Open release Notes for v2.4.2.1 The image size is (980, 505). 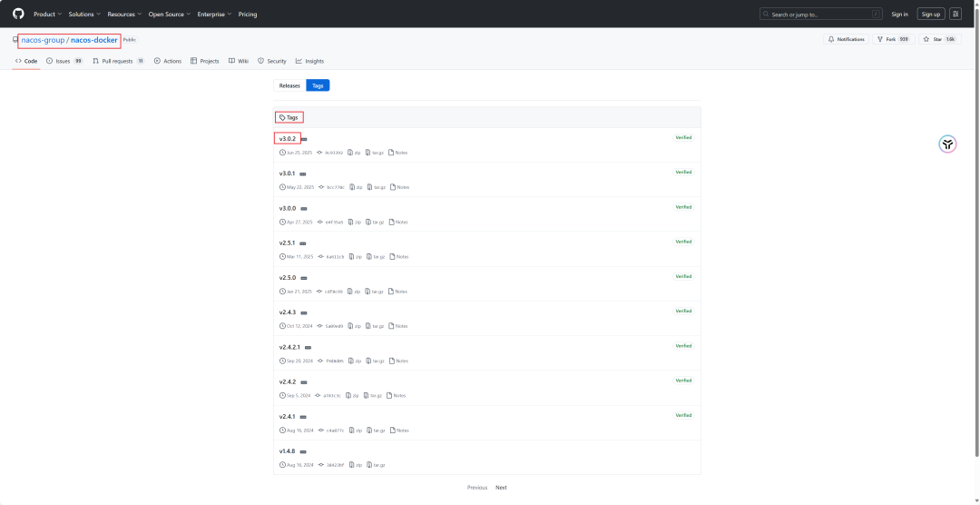398,361
